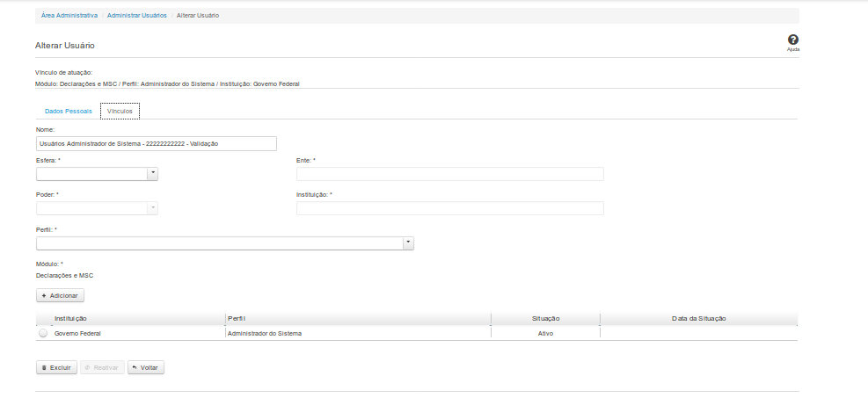This screenshot has height=398, width=868.
Task: Expand the Poder dropdown arrow
Action: click(x=152, y=208)
